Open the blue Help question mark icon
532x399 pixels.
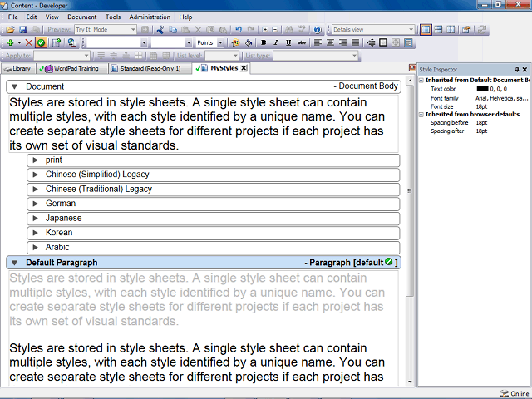318,30
